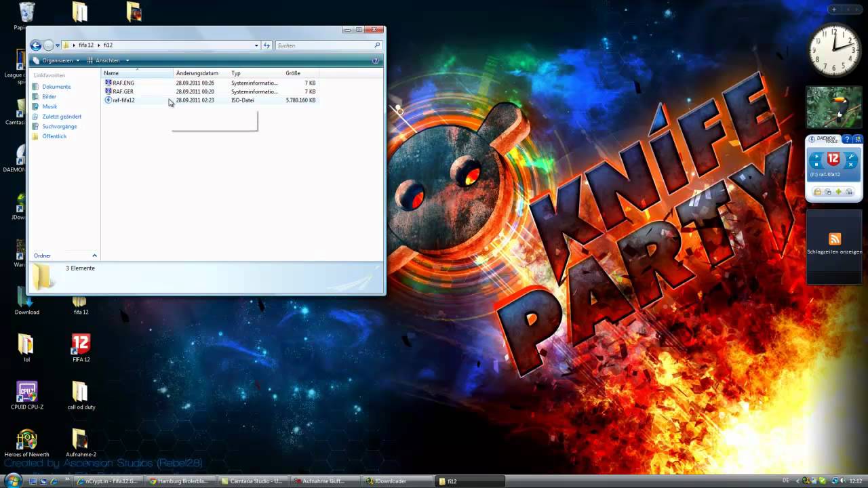868x488 pixels.
Task: Sort by Größe column header
Action: (301, 73)
